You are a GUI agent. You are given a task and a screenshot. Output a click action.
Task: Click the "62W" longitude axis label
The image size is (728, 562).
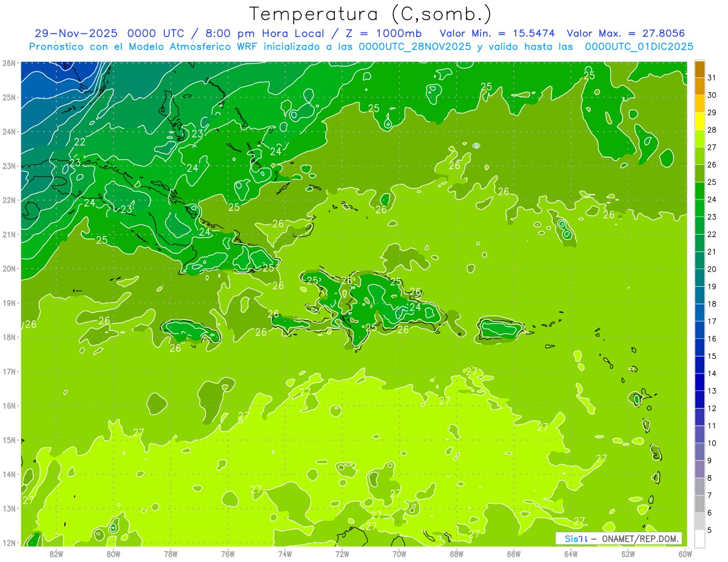tap(628, 554)
